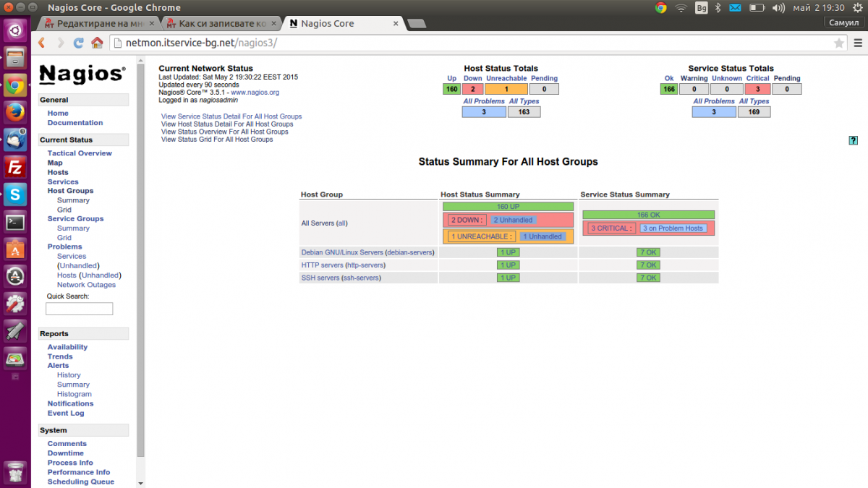Click the Bg keyboard layout indicator
The height and width of the screenshot is (488, 868).
click(701, 8)
